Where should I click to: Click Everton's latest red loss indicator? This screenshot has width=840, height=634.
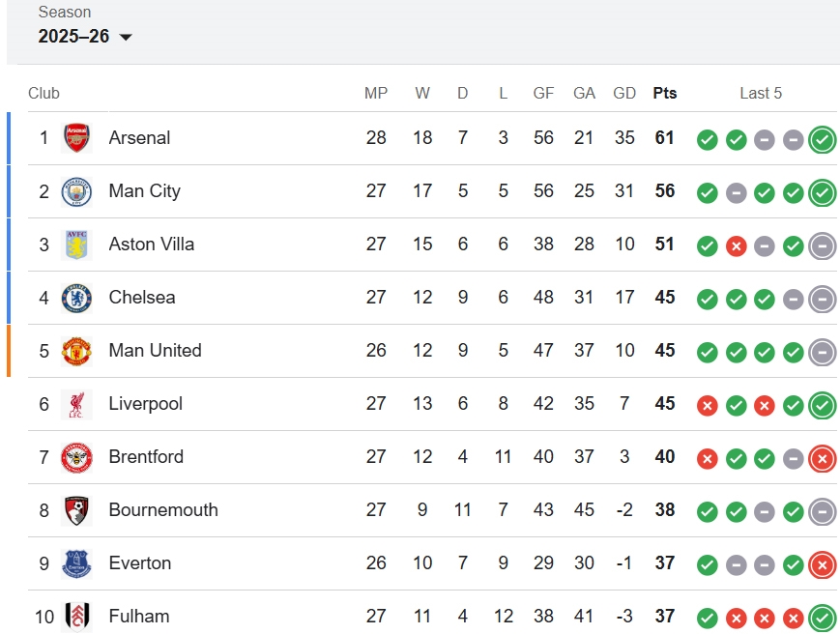[x=823, y=564]
